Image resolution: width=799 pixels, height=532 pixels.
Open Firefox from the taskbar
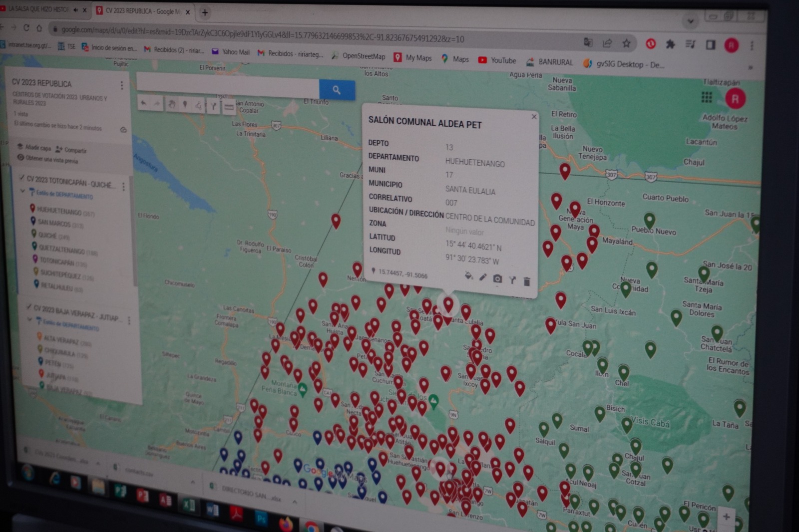[286, 524]
